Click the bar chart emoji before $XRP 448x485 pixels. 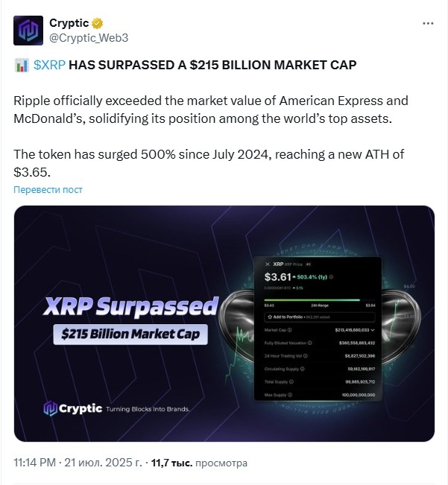pyautogui.click(x=22, y=66)
